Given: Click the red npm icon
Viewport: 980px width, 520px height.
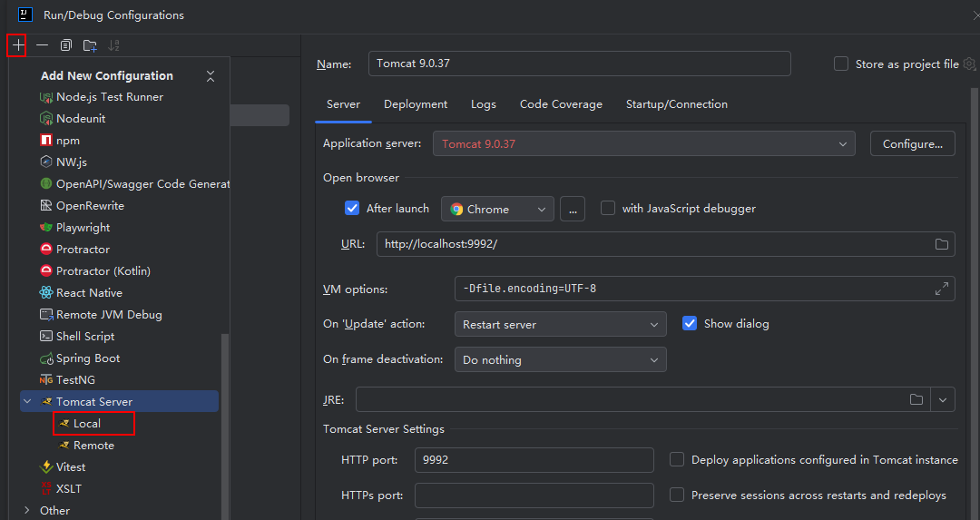Looking at the screenshot, I should tap(46, 140).
